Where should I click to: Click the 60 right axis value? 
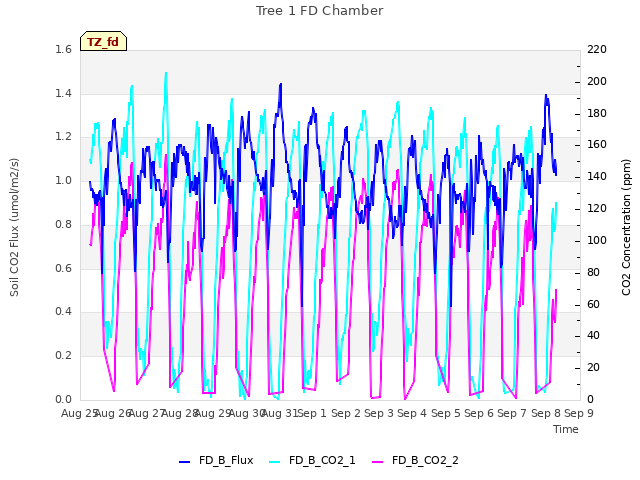coord(593,304)
